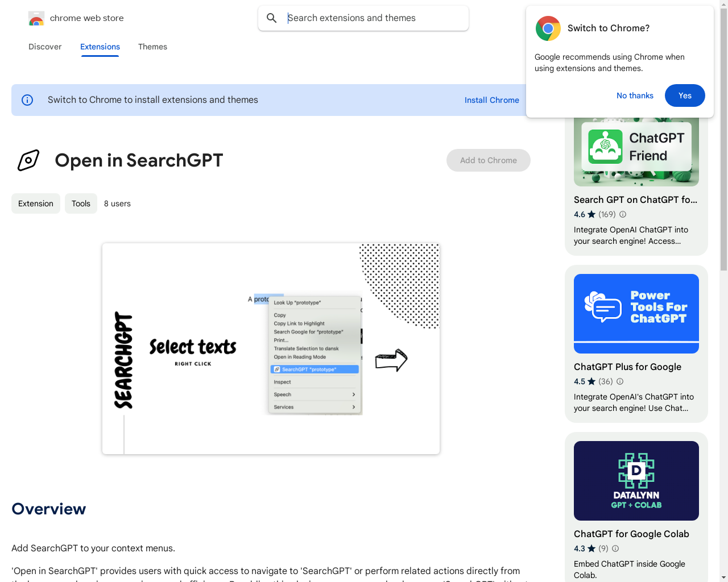Click 'Embed ChatGPT inside Google Colab.' description

(630, 569)
